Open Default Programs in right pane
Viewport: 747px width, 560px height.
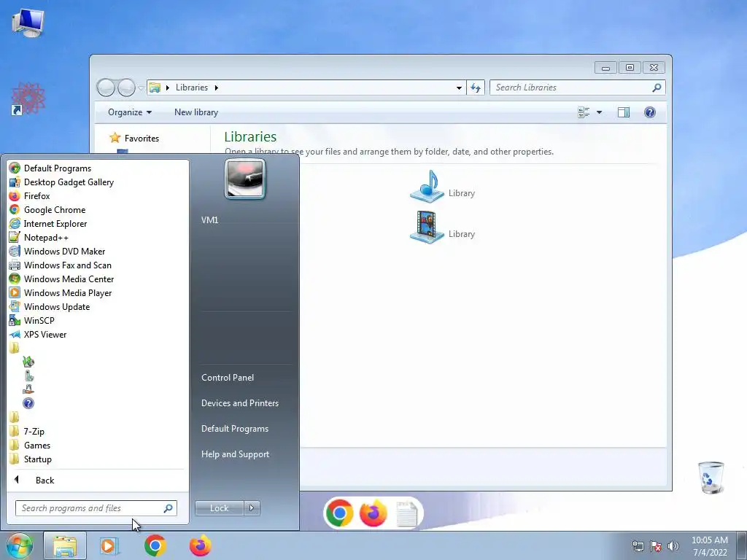coord(234,429)
